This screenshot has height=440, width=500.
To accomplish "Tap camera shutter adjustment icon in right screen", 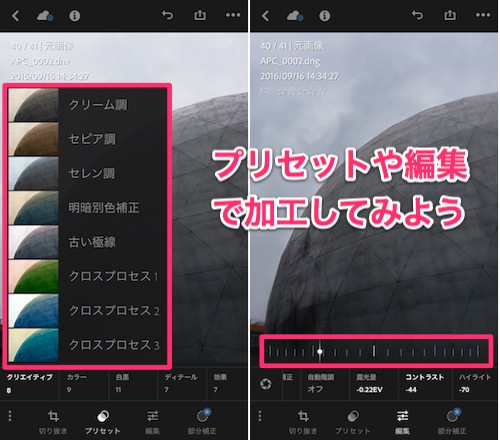I will click(x=266, y=384).
